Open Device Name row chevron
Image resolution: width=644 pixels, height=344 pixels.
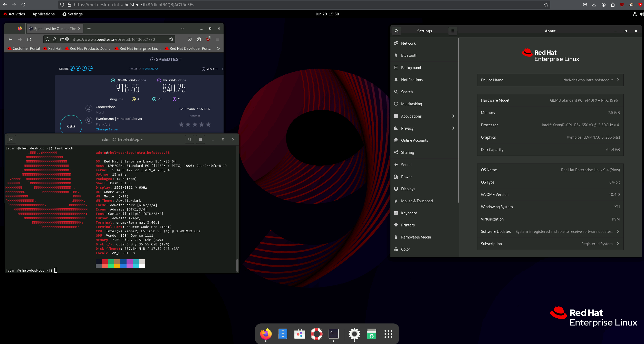618,80
